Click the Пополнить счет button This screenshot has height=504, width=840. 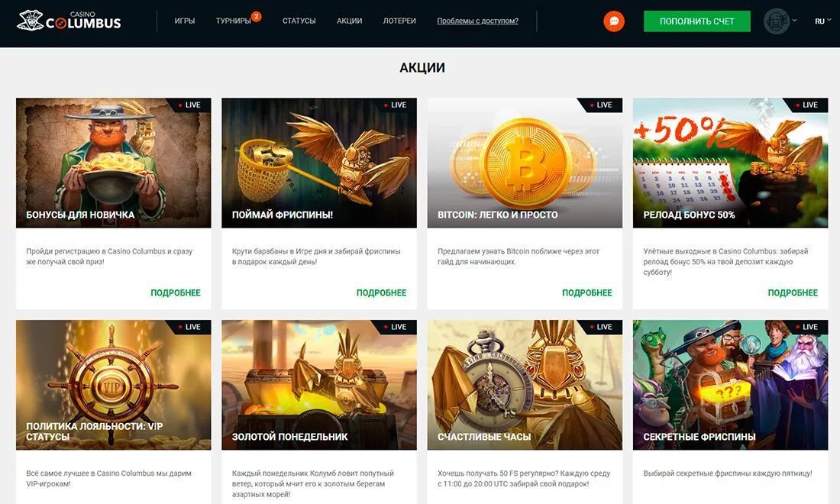point(697,21)
